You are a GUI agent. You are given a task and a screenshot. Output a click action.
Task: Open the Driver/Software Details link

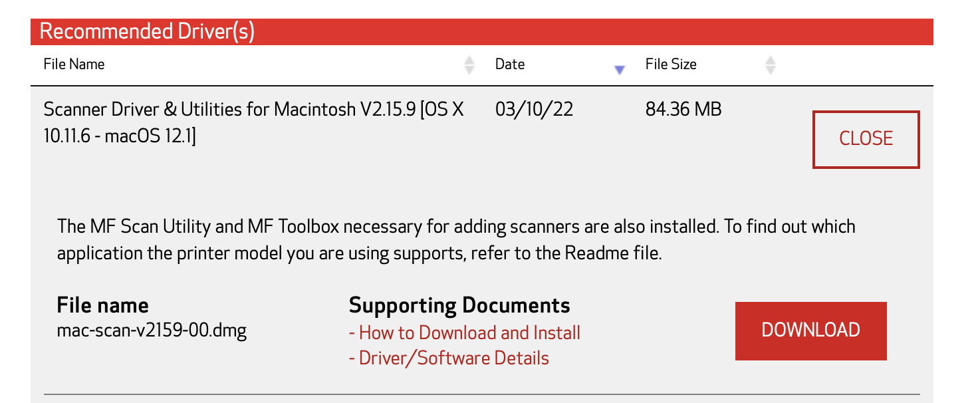449,358
